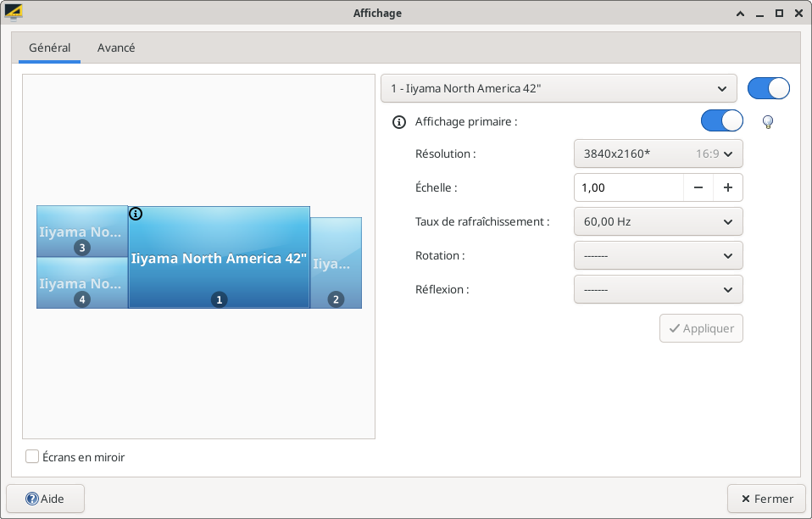Select monitor 2 thumbnail in layout preview

pyautogui.click(x=336, y=263)
